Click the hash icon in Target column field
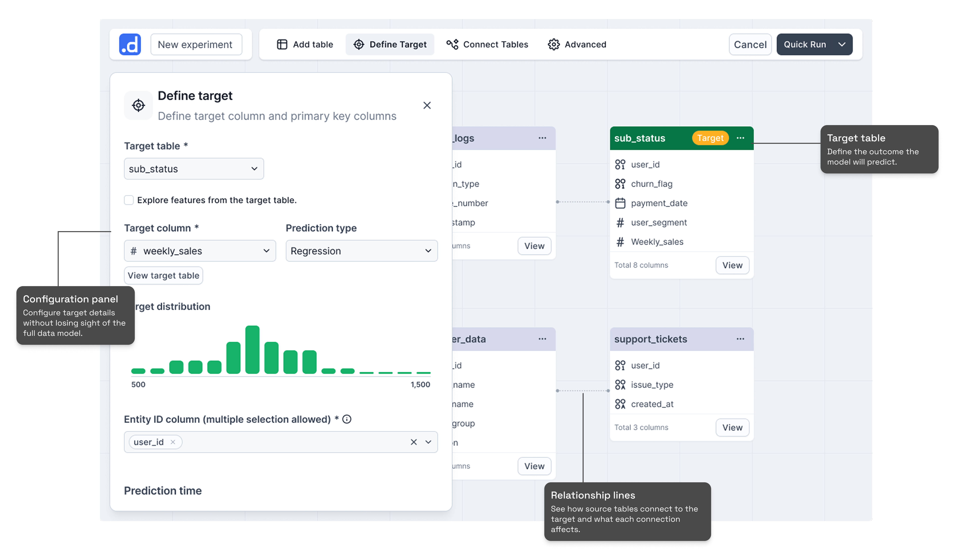 point(133,251)
